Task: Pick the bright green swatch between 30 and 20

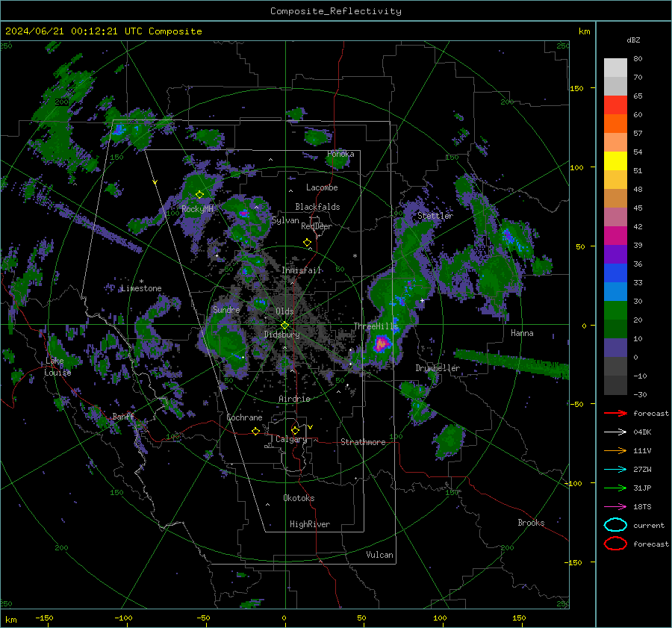Action: [615, 311]
